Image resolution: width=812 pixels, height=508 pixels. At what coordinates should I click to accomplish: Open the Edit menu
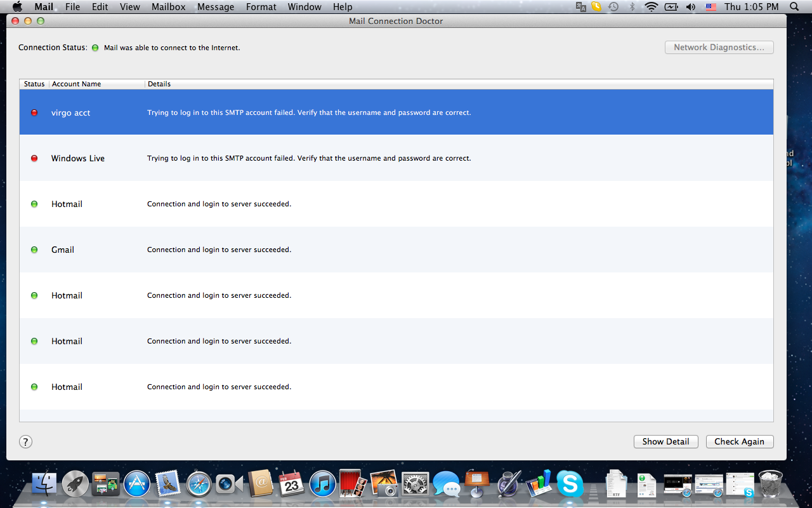100,7
